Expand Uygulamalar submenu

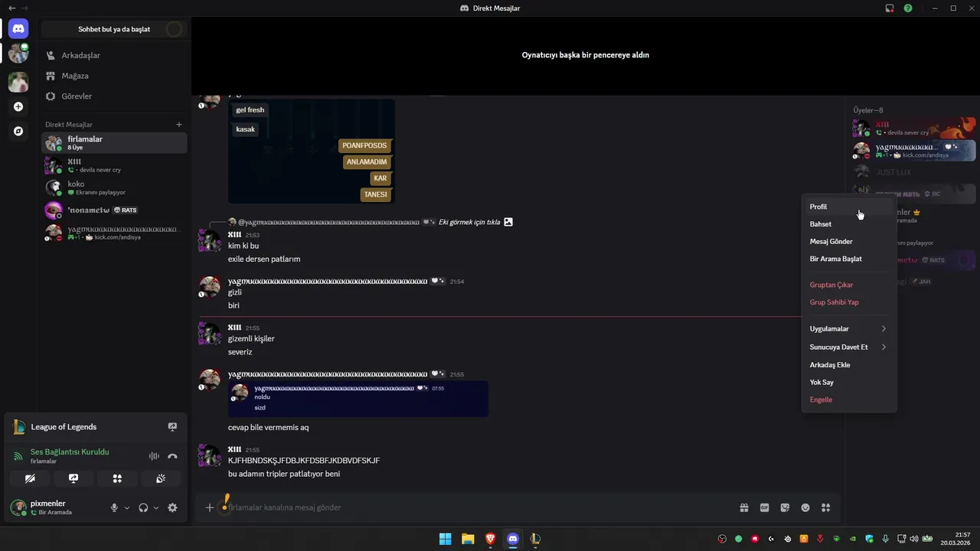tap(848, 329)
